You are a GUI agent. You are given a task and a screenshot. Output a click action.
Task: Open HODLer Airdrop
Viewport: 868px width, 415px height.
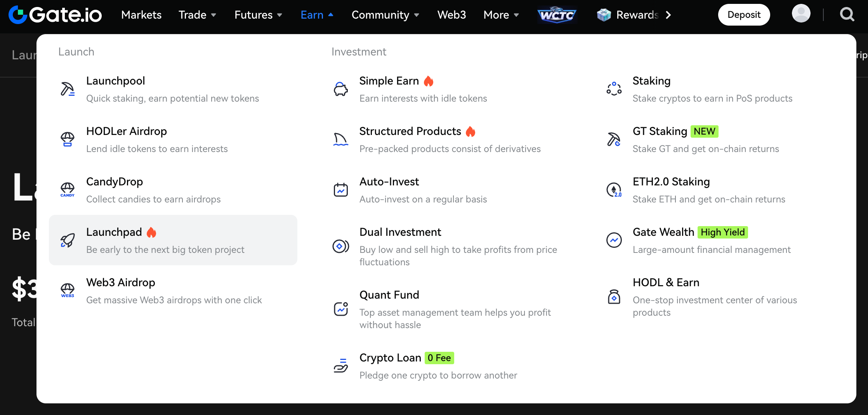(x=173, y=139)
